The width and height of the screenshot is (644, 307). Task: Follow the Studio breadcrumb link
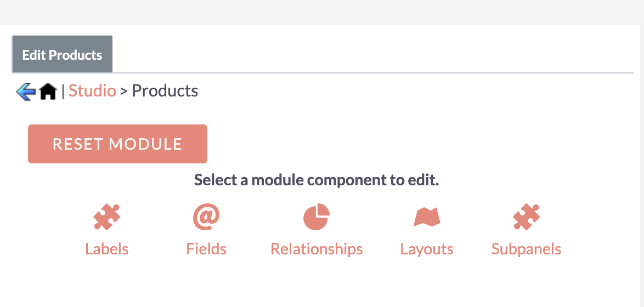(x=92, y=90)
